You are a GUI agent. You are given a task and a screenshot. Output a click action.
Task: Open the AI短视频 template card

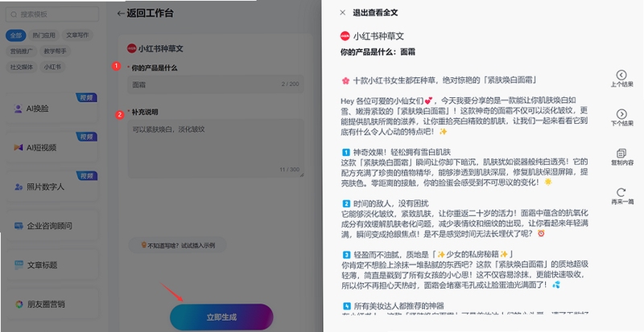[x=52, y=147]
